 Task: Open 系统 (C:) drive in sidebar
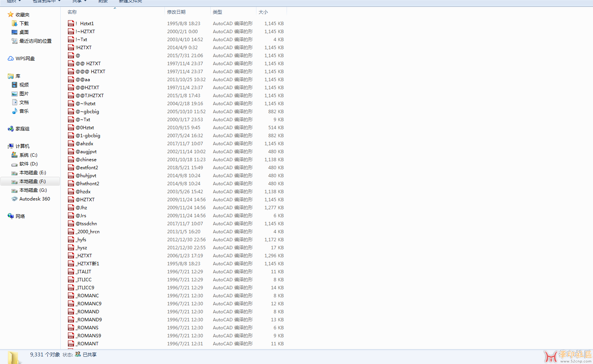[28, 155]
